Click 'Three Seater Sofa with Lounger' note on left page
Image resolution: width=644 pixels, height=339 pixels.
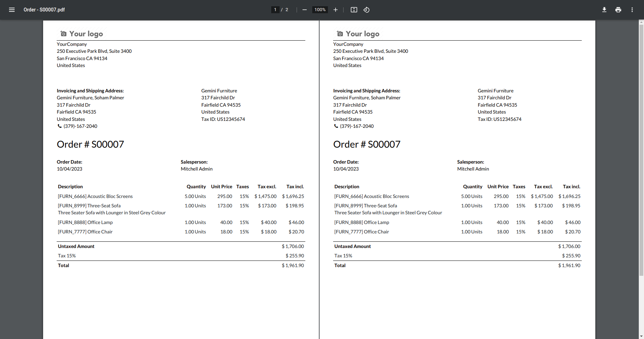pos(112,213)
